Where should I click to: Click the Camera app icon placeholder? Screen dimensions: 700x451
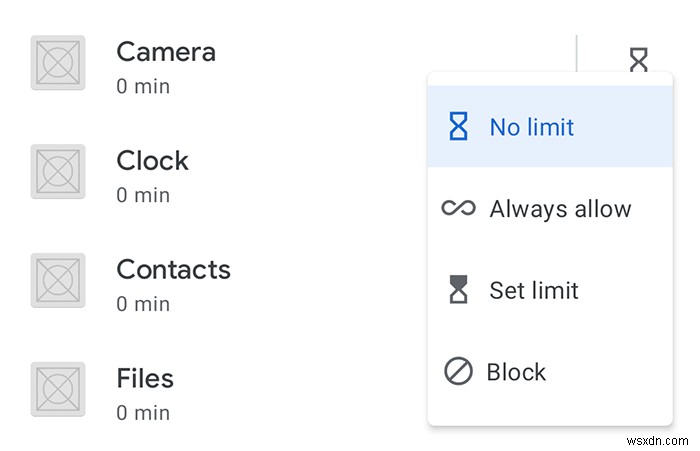(58, 64)
